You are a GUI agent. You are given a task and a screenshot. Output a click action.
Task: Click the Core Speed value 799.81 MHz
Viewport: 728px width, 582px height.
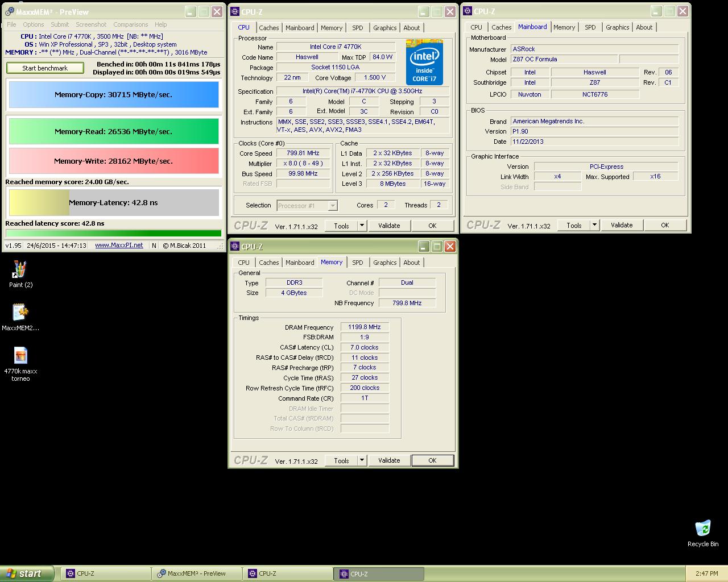point(303,153)
